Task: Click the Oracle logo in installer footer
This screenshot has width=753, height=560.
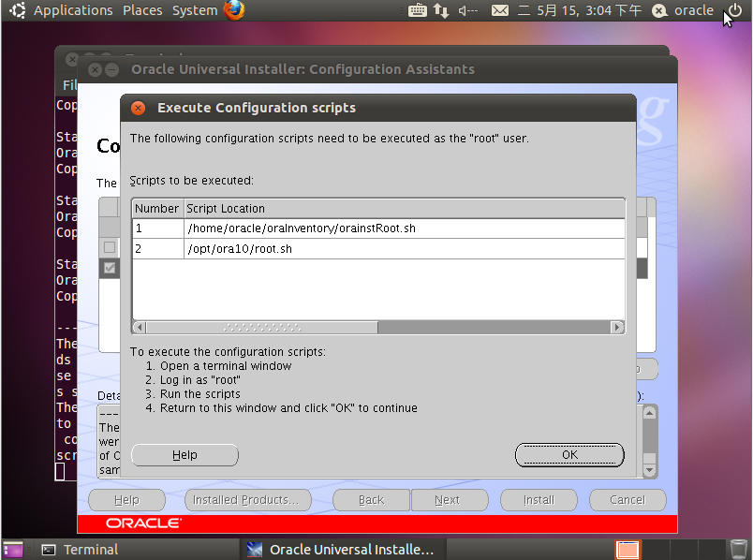Action: pos(143,523)
